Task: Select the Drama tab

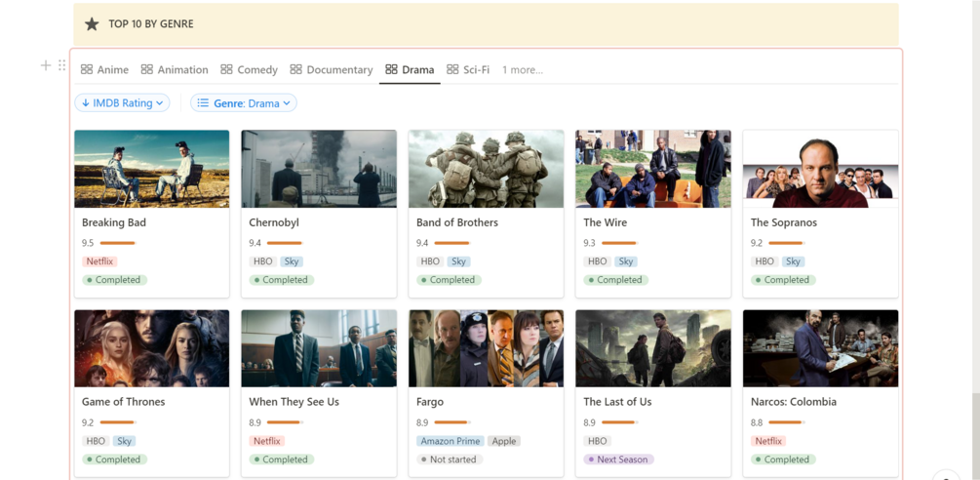Action: pos(410,69)
